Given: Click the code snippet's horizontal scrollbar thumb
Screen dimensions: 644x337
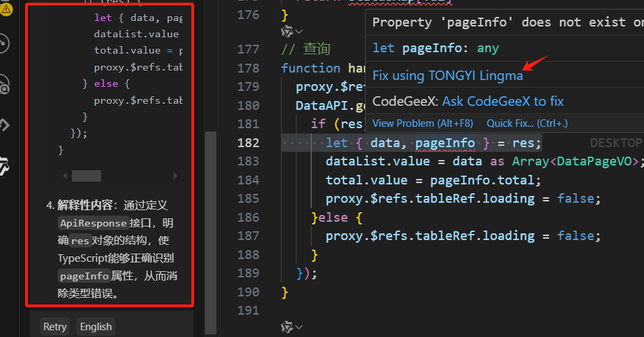Looking at the screenshot, I should click(x=86, y=176).
